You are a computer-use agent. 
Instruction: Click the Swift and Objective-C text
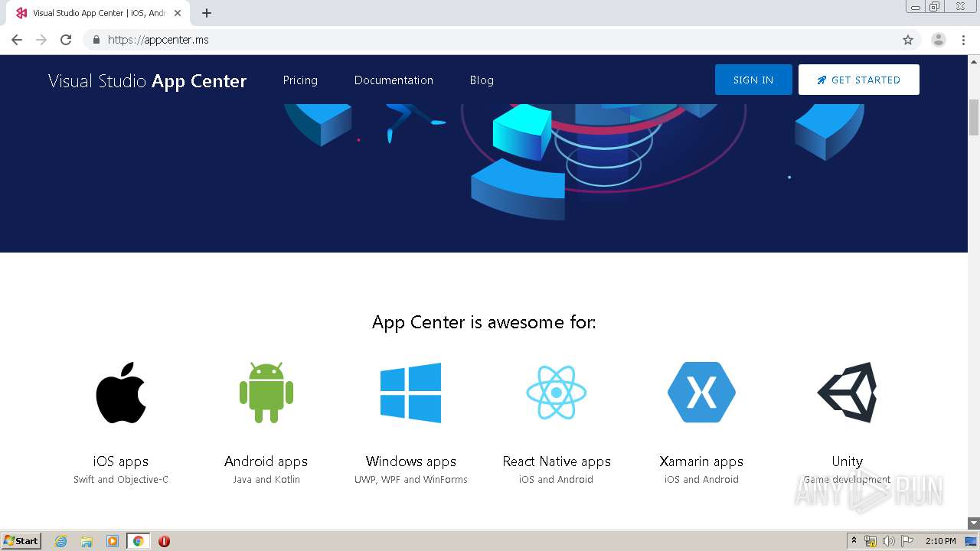[x=121, y=480]
